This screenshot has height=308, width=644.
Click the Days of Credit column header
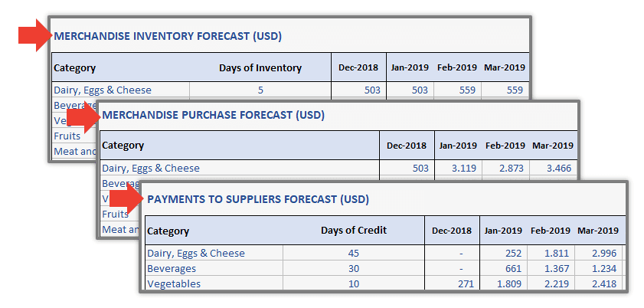[x=354, y=231]
